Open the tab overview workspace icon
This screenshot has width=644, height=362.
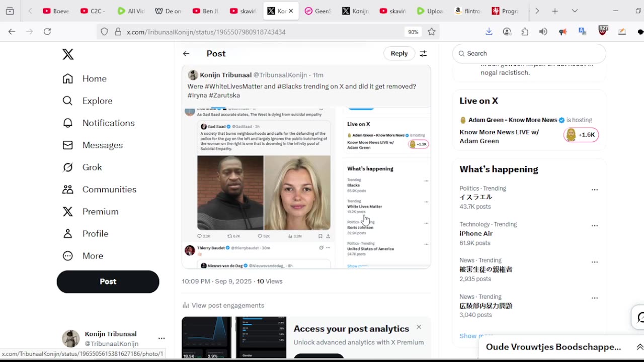[10, 11]
